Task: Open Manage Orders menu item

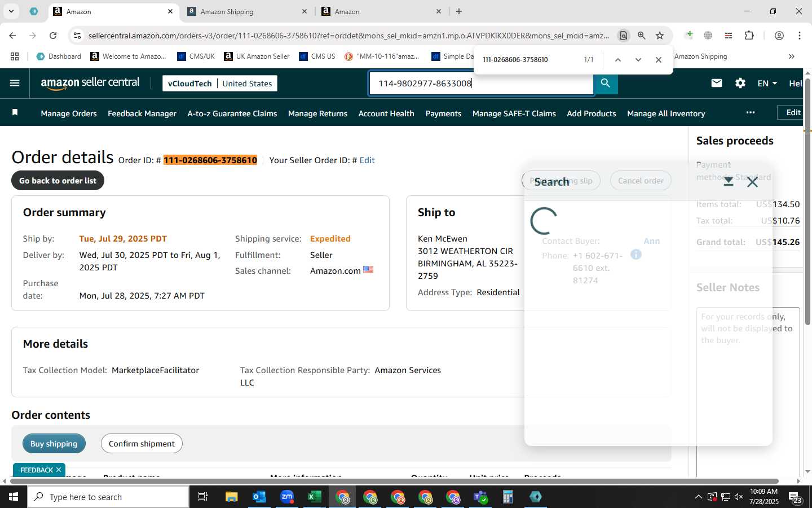Action: click(69, 113)
